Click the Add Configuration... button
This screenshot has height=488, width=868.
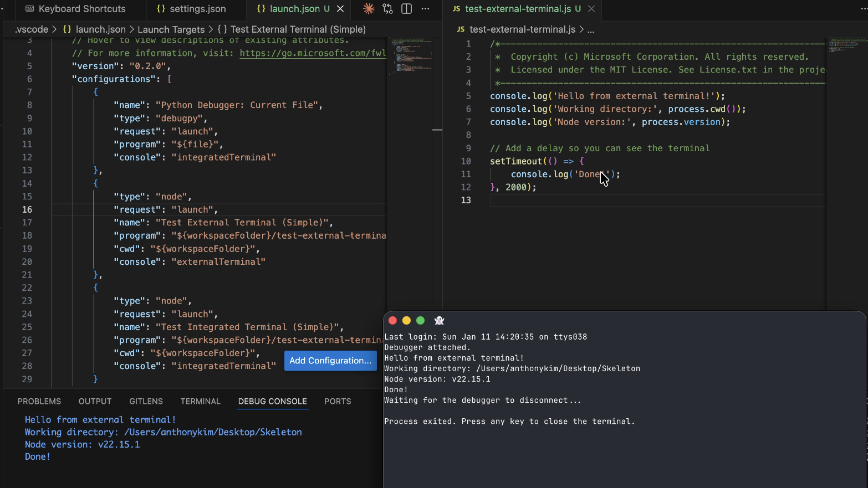pyautogui.click(x=330, y=361)
